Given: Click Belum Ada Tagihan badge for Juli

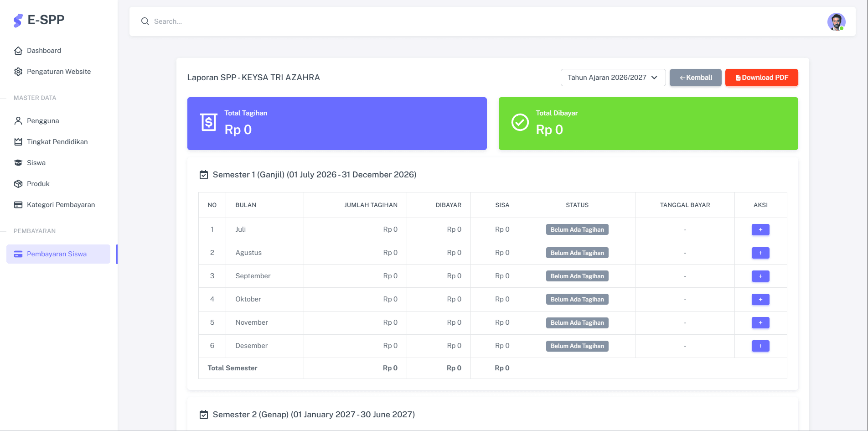Looking at the screenshot, I should (x=577, y=229).
